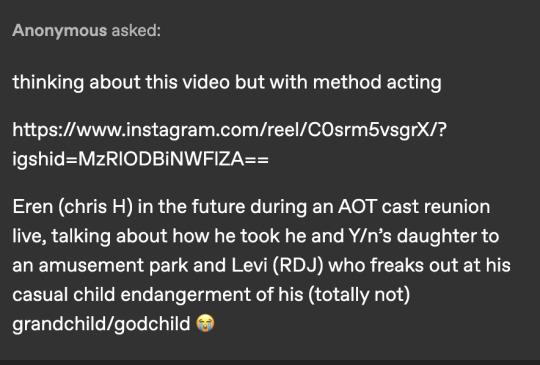Open the instagram.com reel URL line
540x365 pixels.
229,130
